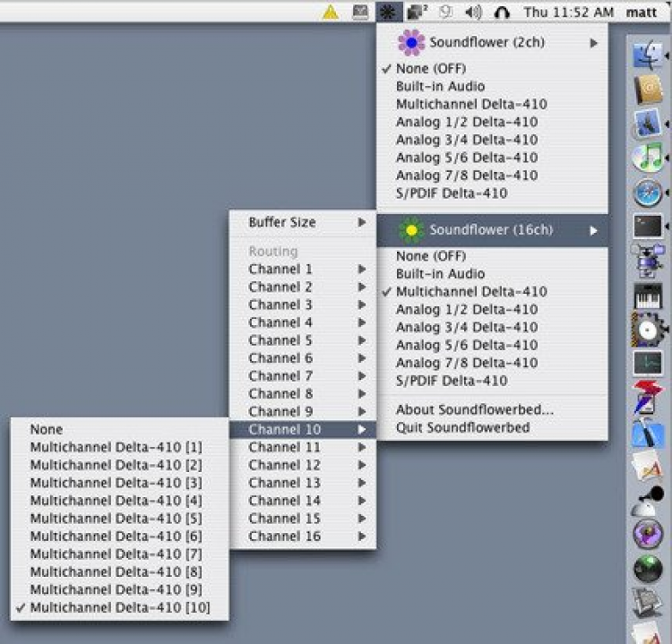Expand Channel 5 routing arrow
The width and height of the screenshot is (672, 644).
(362, 340)
